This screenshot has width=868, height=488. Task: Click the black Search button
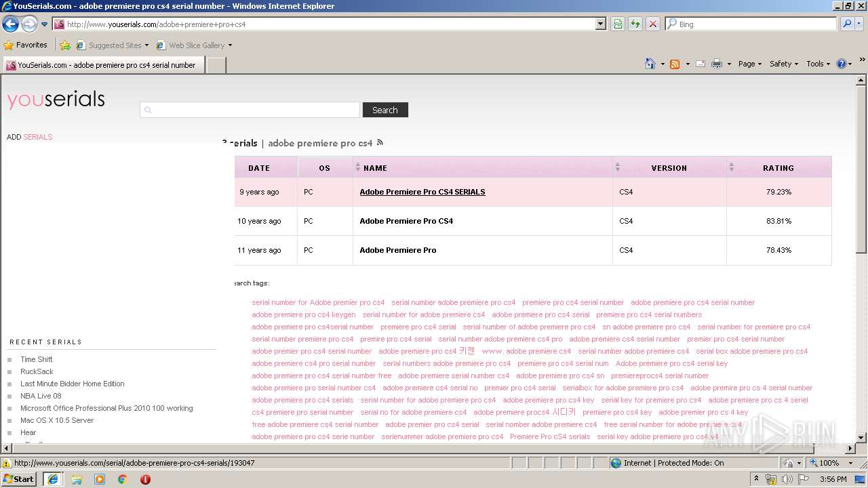pos(385,110)
